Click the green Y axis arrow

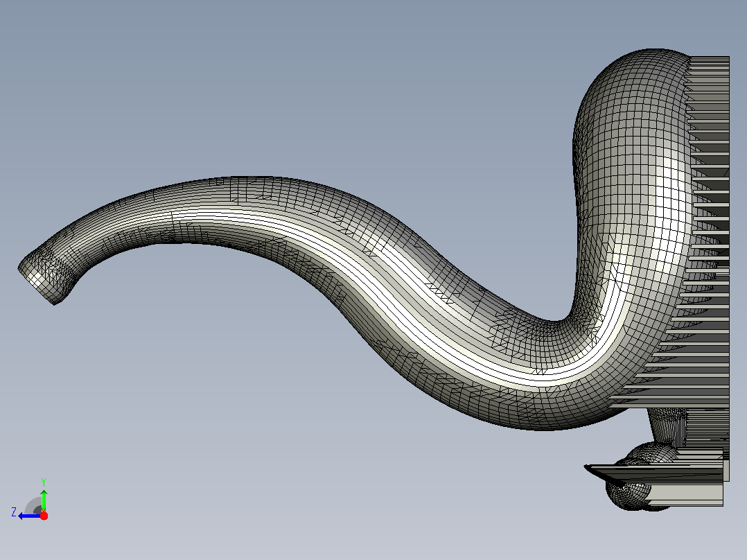[x=44, y=500]
